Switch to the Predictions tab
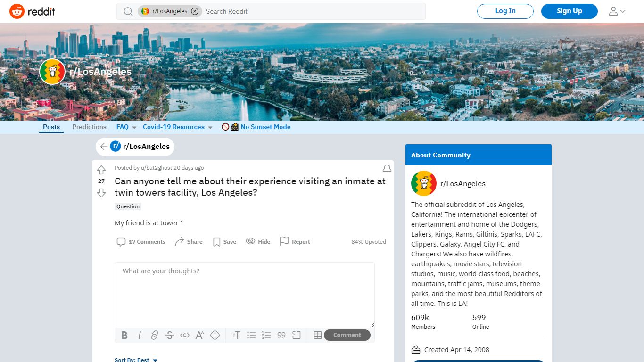This screenshot has height=362, width=644. coord(89,127)
